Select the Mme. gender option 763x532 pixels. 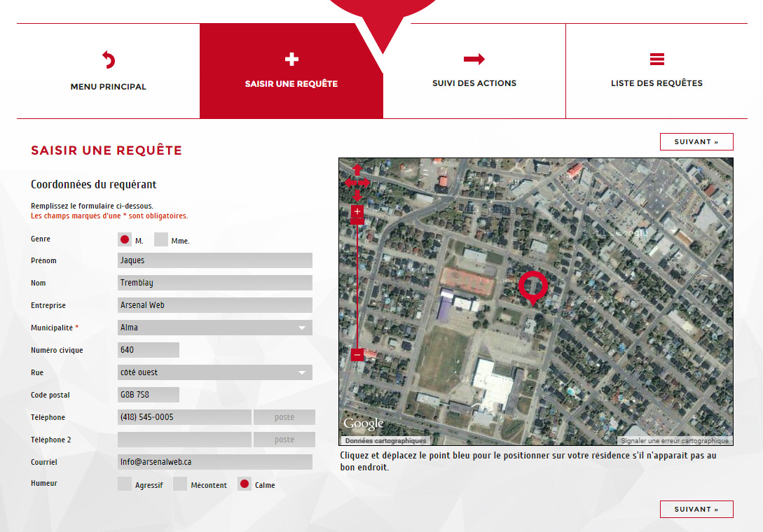click(161, 240)
